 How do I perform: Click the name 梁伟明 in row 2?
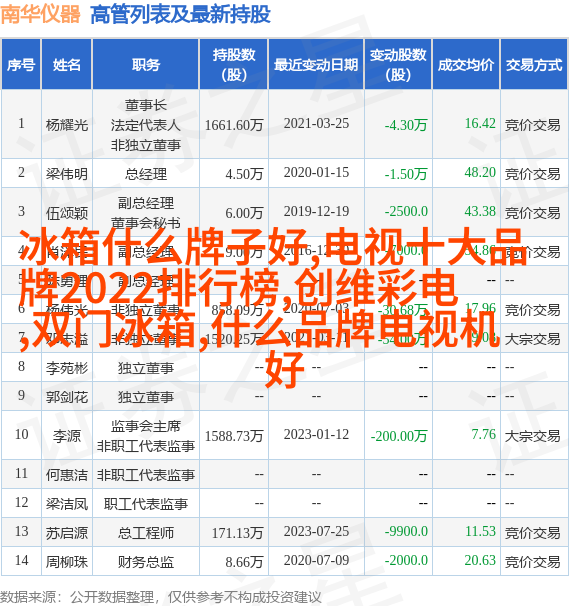pyautogui.click(x=67, y=174)
